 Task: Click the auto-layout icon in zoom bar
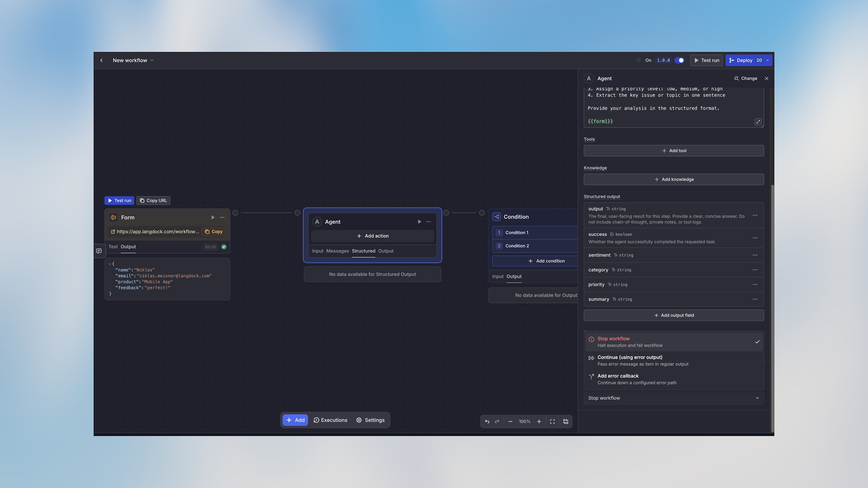click(565, 421)
